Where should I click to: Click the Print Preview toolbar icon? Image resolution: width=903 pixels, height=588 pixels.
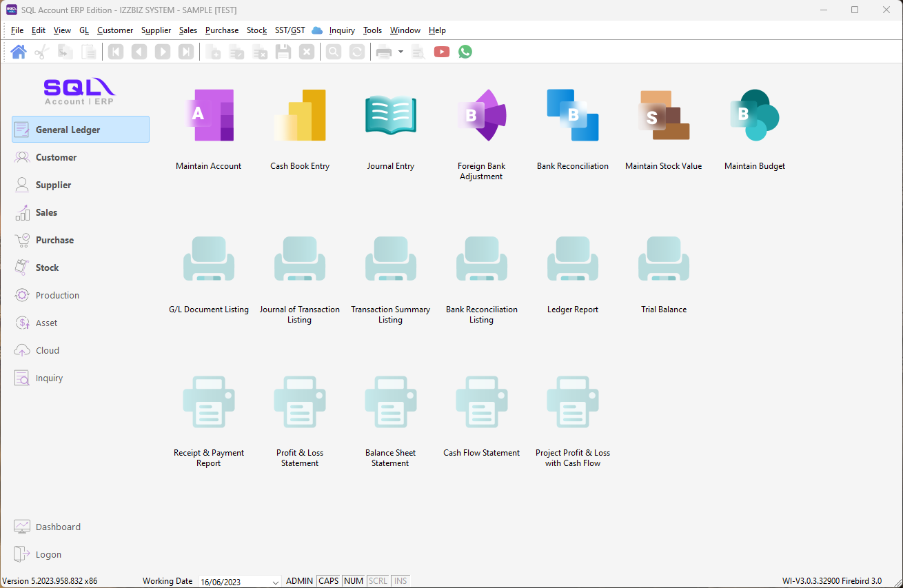coord(418,52)
